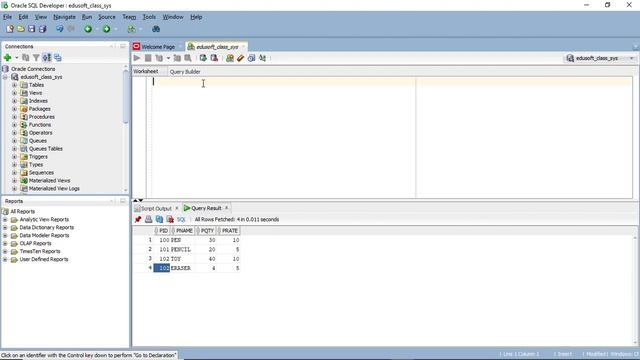This screenshot has height=360, width=640.
Task: Click the PENCIL cell in results grid
Action: (181, 249)
